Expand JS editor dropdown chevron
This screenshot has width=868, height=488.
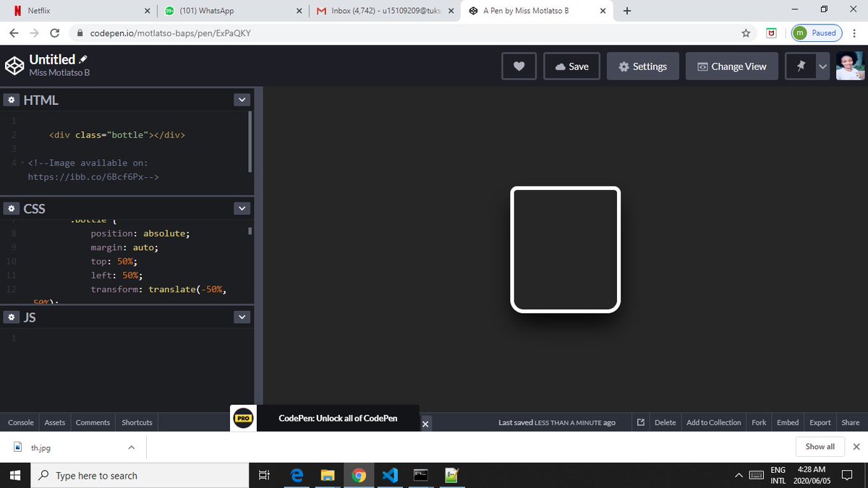tap(242, 317)
